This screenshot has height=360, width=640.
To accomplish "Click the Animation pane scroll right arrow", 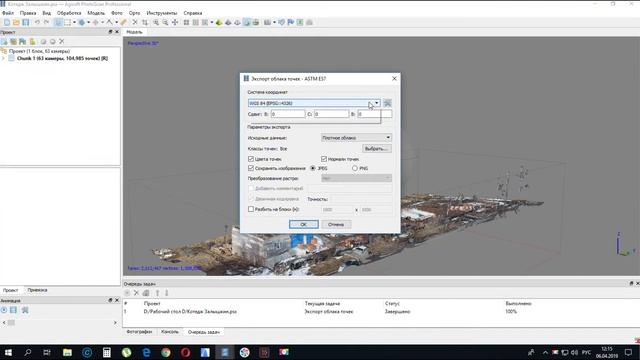I will [x=115, y=322].
